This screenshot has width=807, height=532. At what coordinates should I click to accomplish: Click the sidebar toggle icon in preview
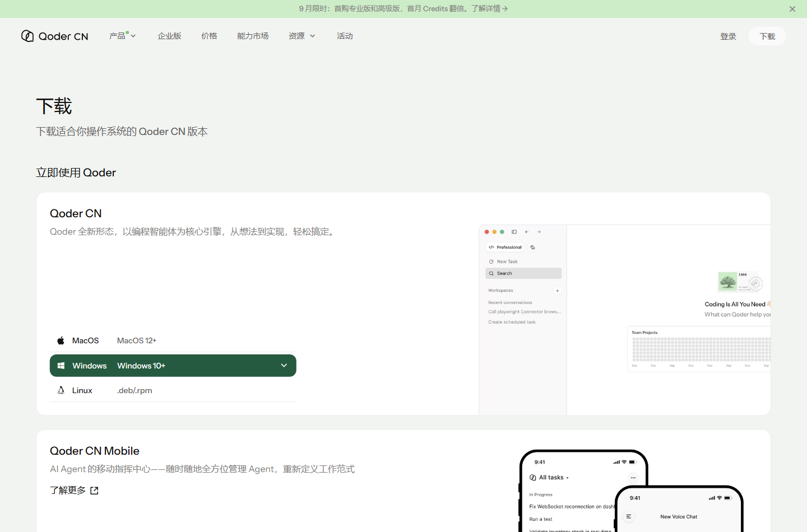coord(514,232)
